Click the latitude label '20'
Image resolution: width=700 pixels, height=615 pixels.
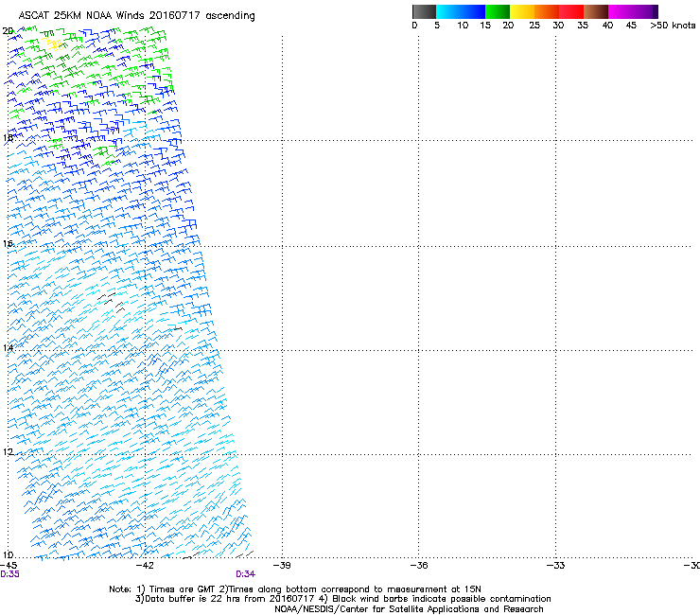[8, 31]
